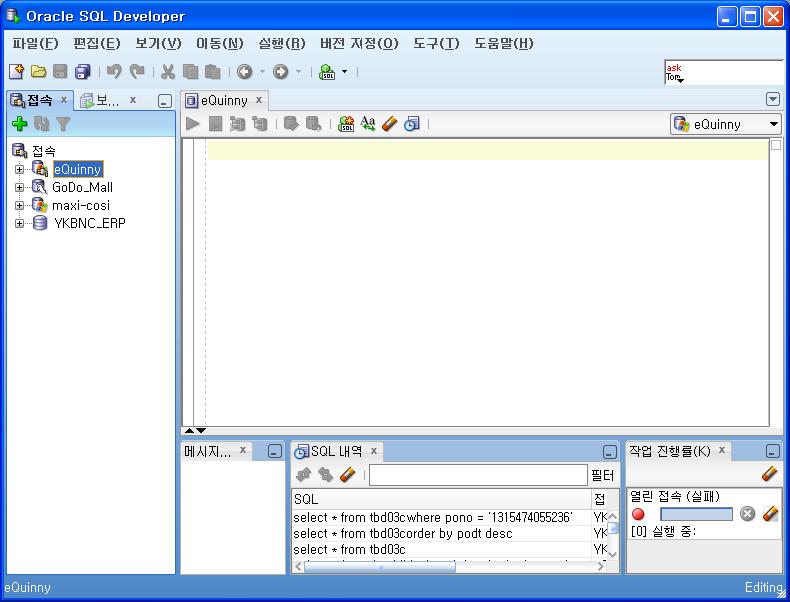Click the Commit icon in worksheet toolbar

pos(291,123)
